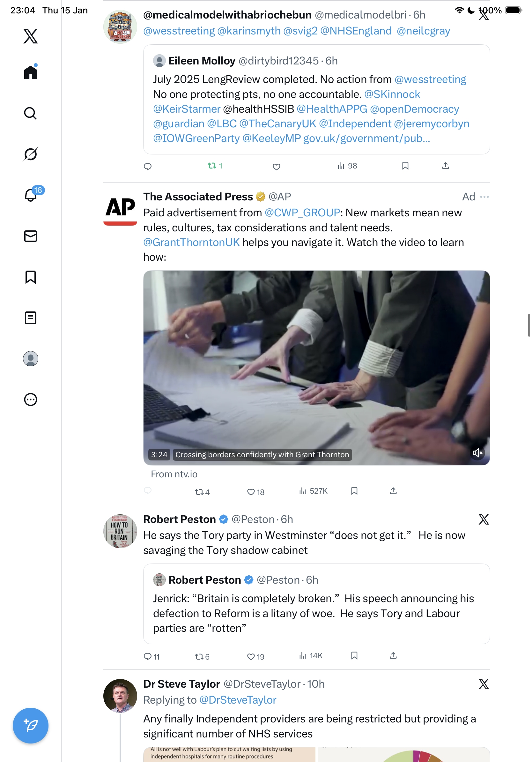Unmute the Grant Thornton video
Image resolution: width=532 pixels, height=762 pixels.
click(x=477, y=453)
